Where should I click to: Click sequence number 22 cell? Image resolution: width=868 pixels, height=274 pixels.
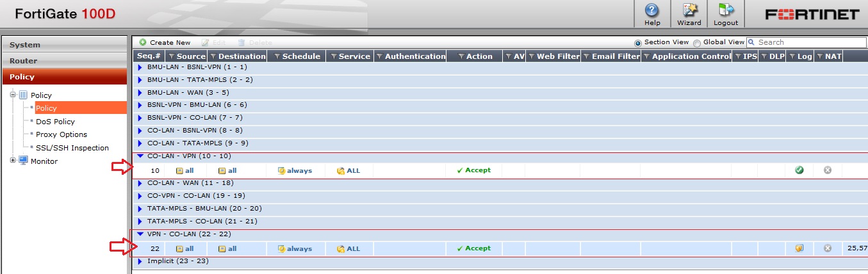point(154,249)
